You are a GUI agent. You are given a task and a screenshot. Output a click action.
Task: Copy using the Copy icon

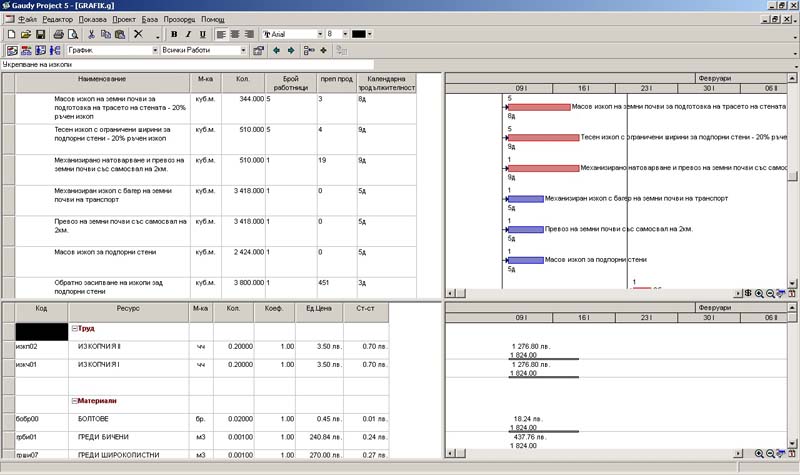pyautogui.click(x=106, y=34)
